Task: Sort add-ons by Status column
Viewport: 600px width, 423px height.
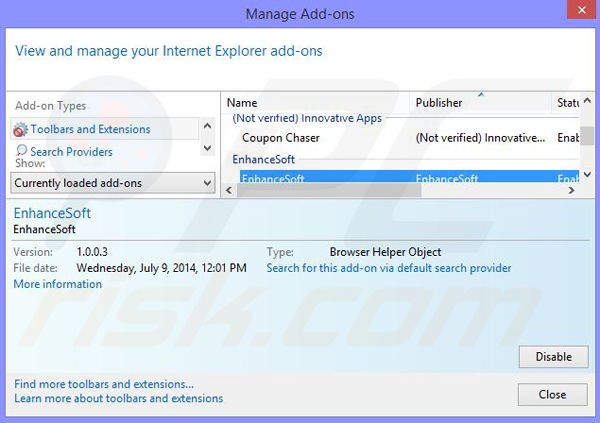Action: tap(566, 103)
